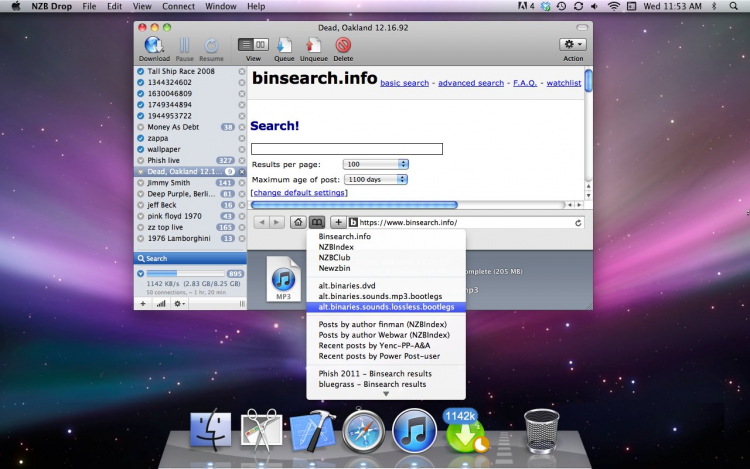
Task: Open the Connect menu in menu bar
Action: 178,6
